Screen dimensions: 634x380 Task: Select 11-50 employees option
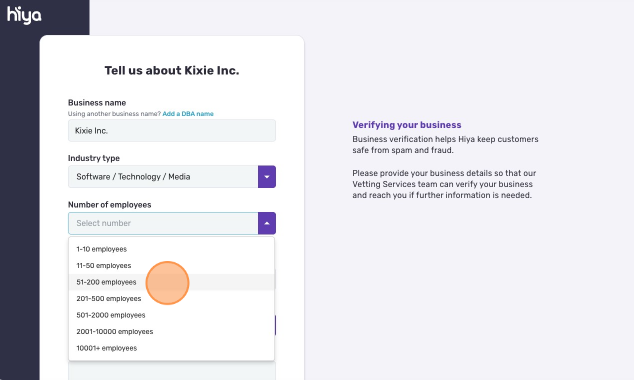tap(171, 266)
